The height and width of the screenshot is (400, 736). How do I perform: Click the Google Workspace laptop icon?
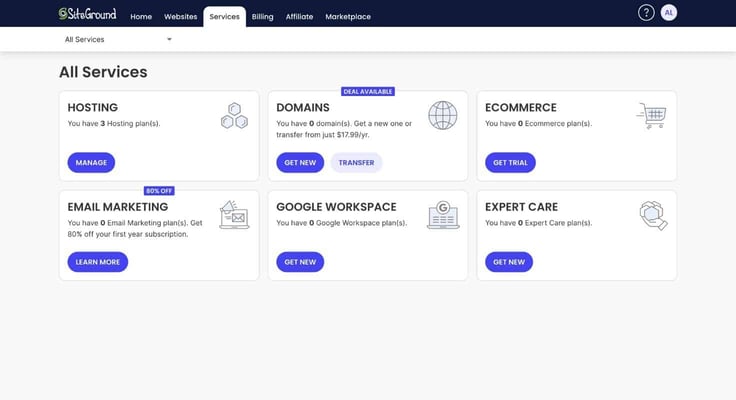tap(443, 215)
